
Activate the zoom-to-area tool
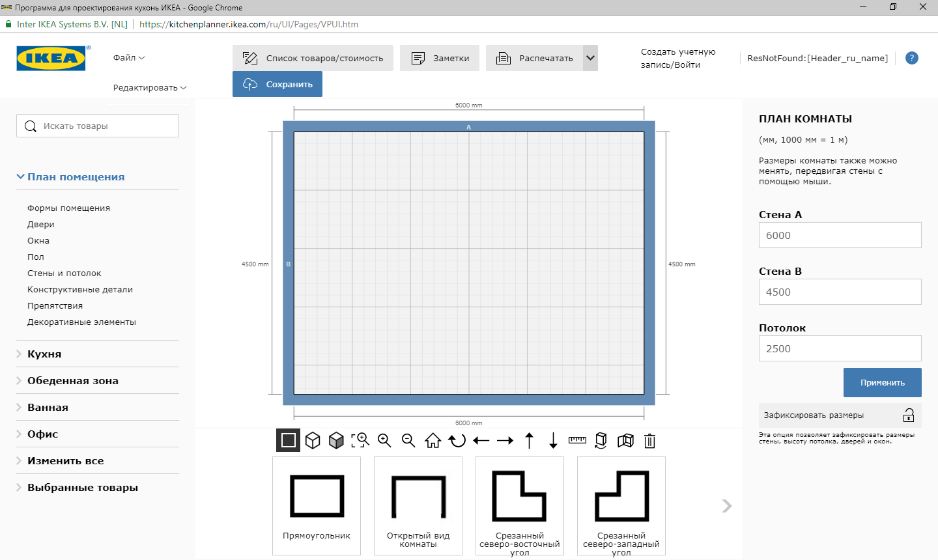coord(360,441)
